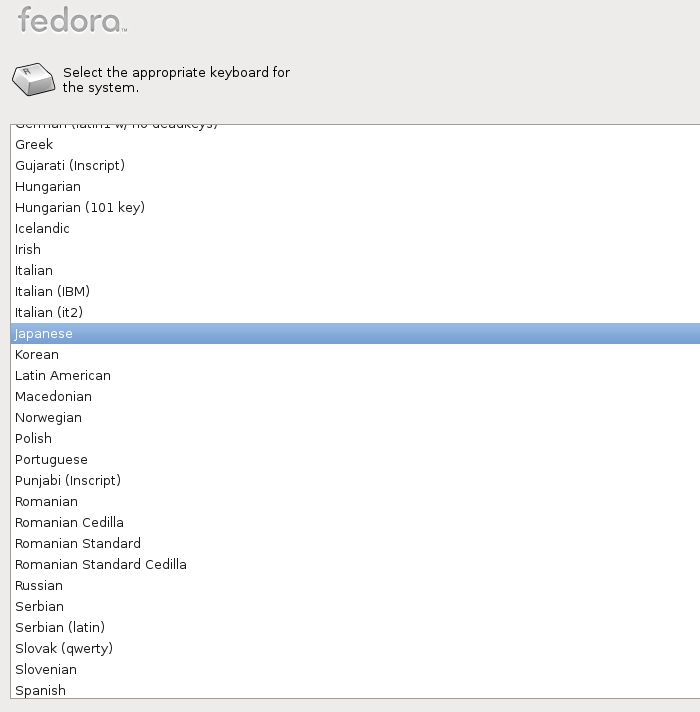Select Slovak (qwerty) layout
Image resolution: width=700 pixels, height=712 pixels.
tap(355, 648)
